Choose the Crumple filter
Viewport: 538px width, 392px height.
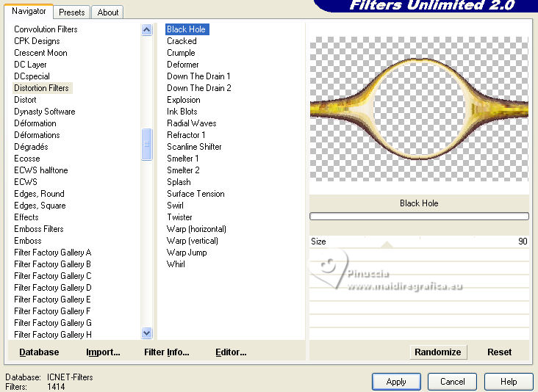point(181,53)
